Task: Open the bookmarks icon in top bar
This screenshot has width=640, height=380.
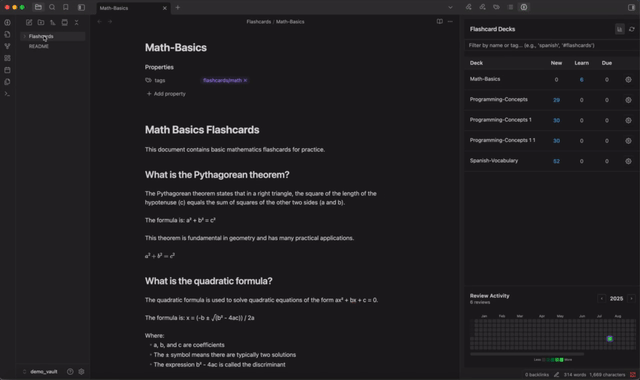Action: click(x=66, y=7)
